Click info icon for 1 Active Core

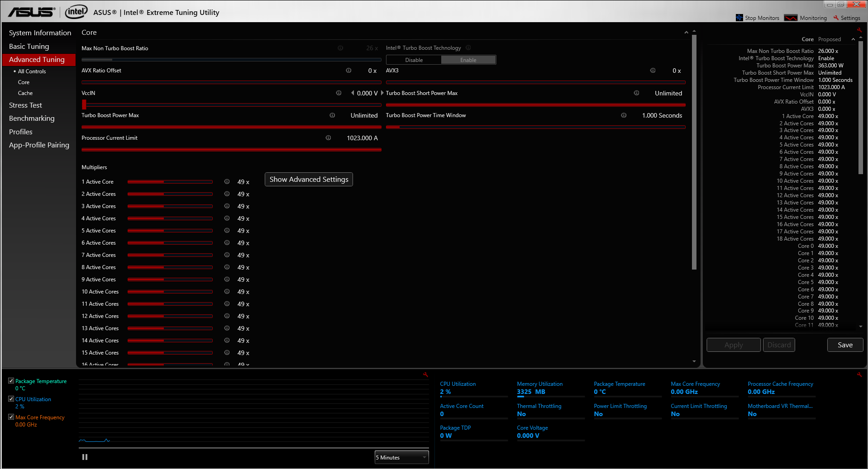click(x=227, y=182)
